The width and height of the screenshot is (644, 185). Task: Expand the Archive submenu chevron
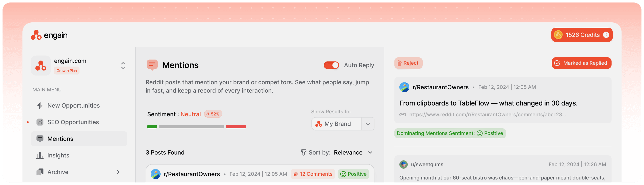coord(118,172)
